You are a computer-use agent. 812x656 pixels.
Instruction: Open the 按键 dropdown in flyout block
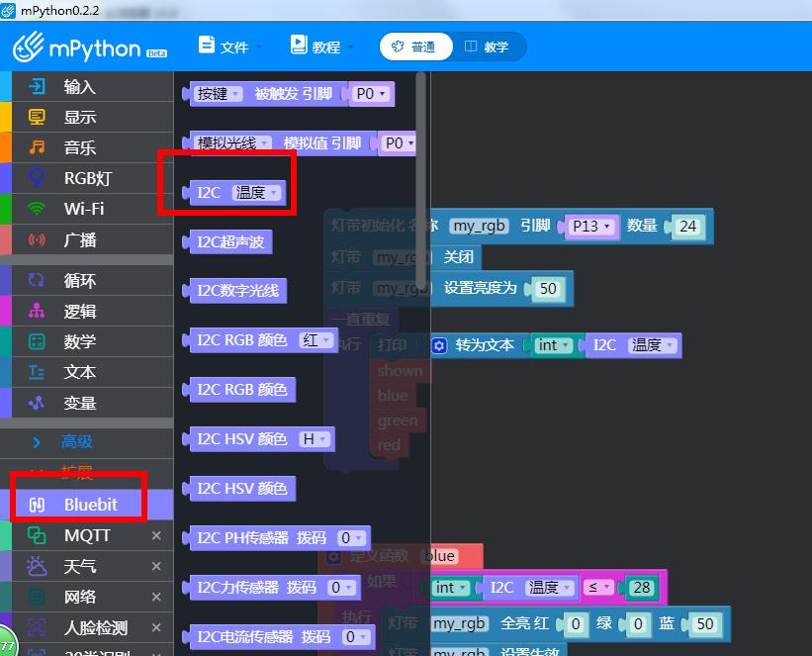tap(218, 94)
